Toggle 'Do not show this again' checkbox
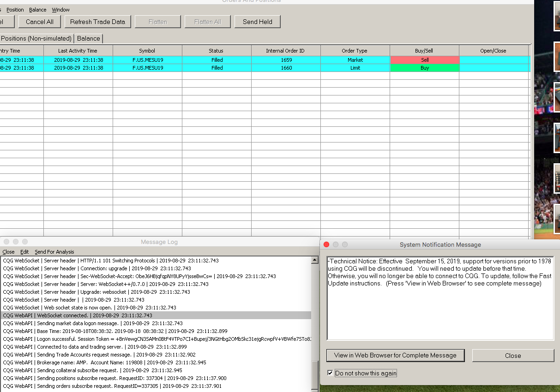 click(x=330, y=373)
